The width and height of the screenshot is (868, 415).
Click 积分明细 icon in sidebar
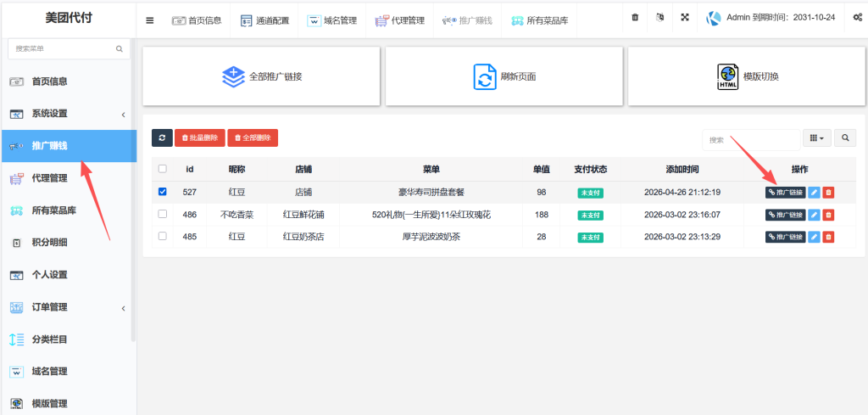point(17,243)
